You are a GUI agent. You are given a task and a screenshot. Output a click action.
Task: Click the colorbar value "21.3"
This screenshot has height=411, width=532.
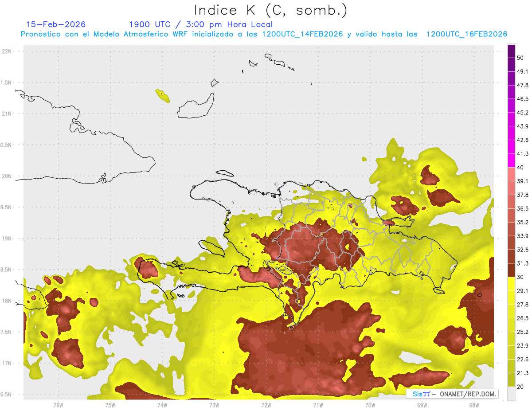coord(523,373)
